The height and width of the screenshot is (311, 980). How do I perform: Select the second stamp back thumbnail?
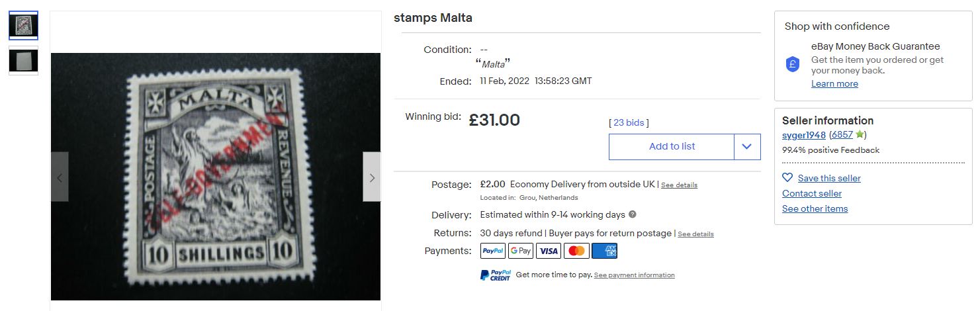point(24,60)
